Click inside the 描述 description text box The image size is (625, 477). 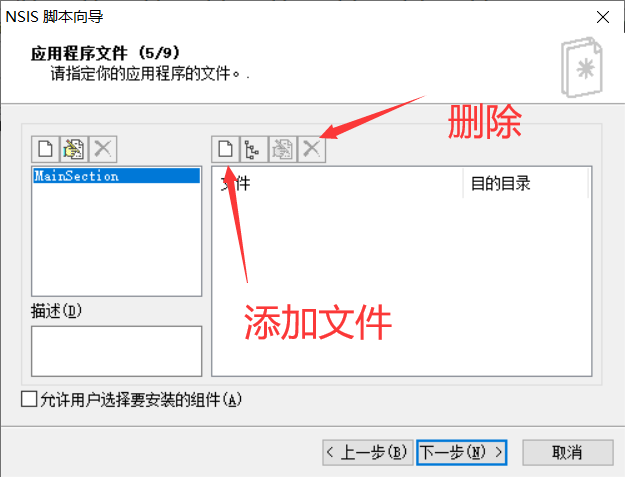(x=116, y=351)
